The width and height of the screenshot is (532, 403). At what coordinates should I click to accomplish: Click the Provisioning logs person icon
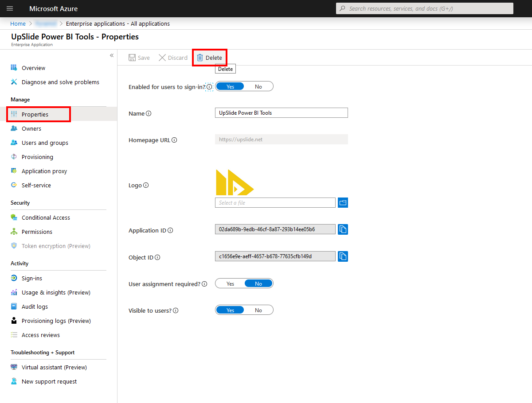click(14, 321)
